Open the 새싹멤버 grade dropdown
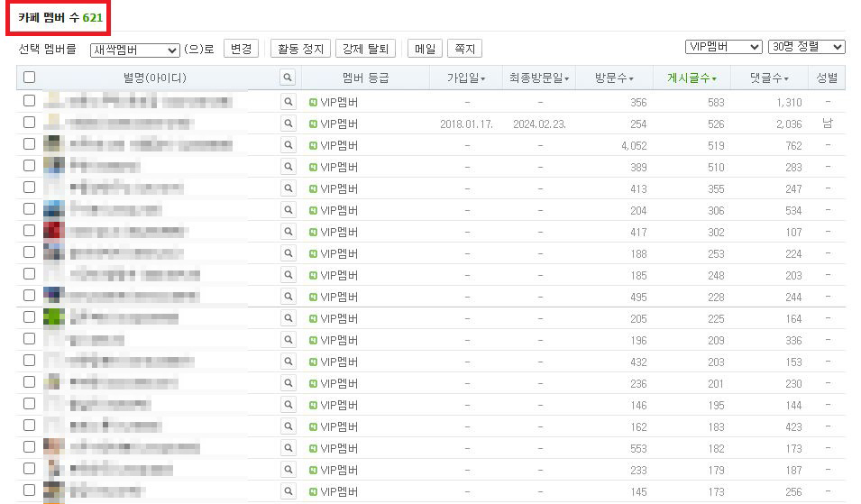This screenshot has width=861, height=504. (134, 50)
